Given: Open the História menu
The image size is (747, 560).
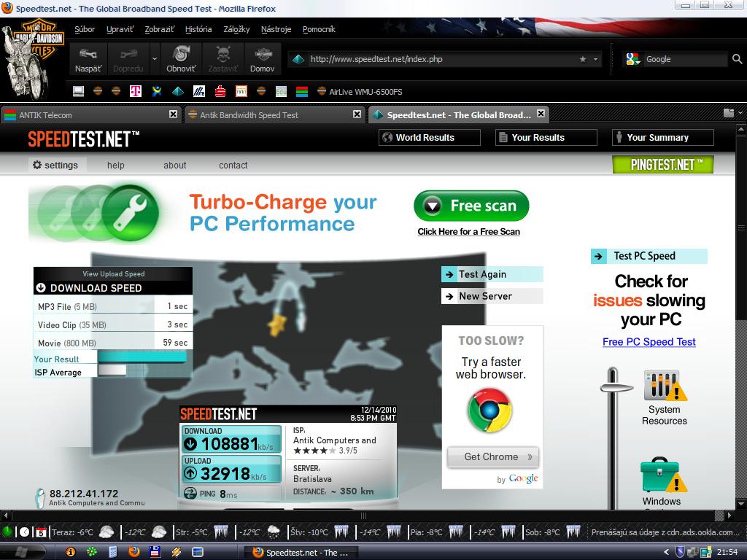Looking at the screenshot, I should click(x=198, y=29).
